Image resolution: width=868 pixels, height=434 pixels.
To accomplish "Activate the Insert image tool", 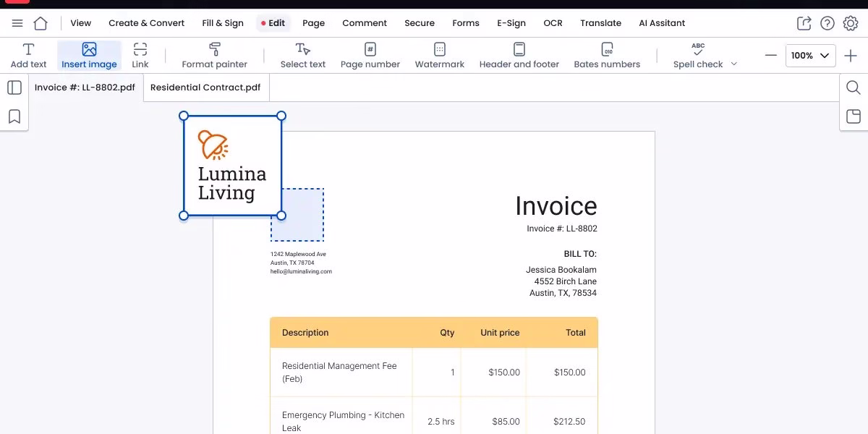I will tap(89, 56).
